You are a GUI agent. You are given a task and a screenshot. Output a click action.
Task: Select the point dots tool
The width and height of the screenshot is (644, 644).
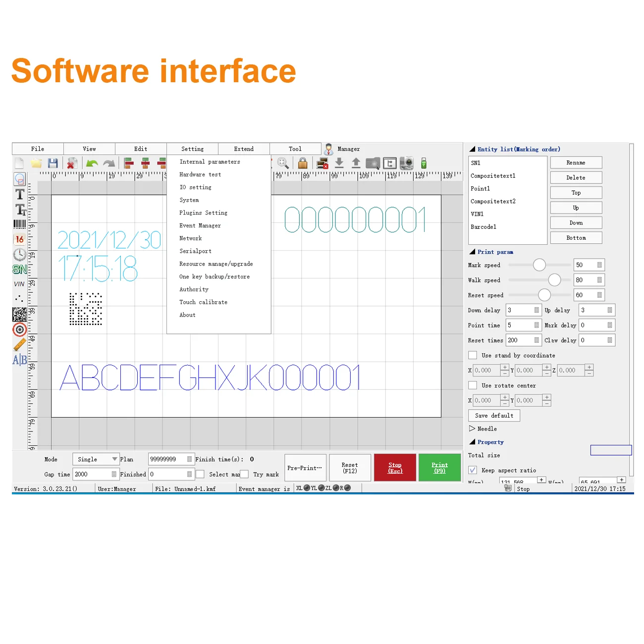pos(19,298)
